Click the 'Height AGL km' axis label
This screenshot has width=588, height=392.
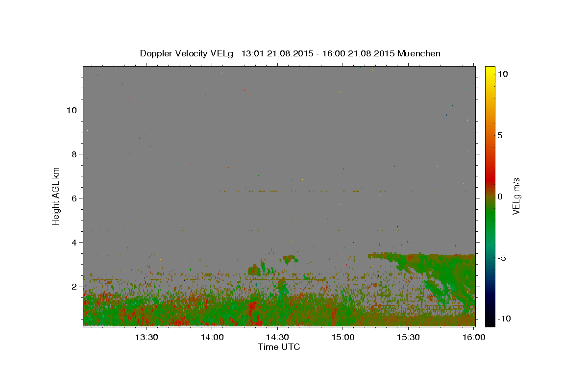[56, 196]
